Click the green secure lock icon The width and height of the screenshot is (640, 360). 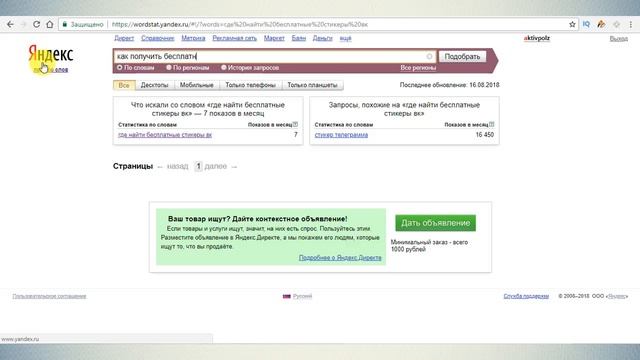(64, 24)
